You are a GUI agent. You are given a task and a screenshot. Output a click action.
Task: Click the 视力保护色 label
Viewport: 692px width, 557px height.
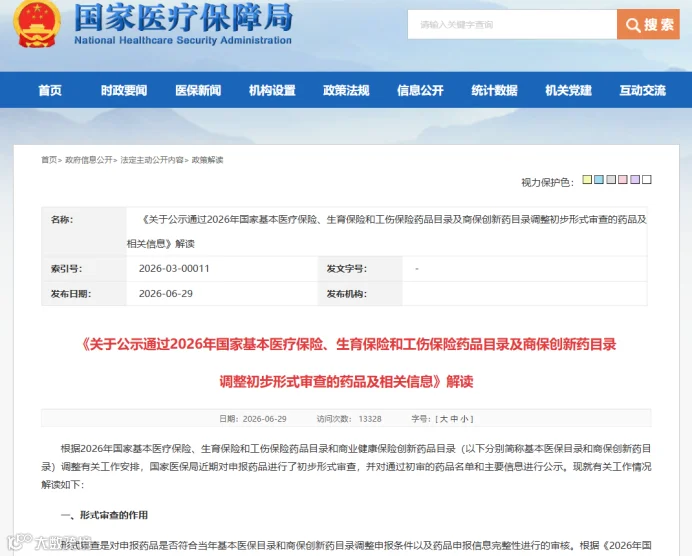(547, 182)
